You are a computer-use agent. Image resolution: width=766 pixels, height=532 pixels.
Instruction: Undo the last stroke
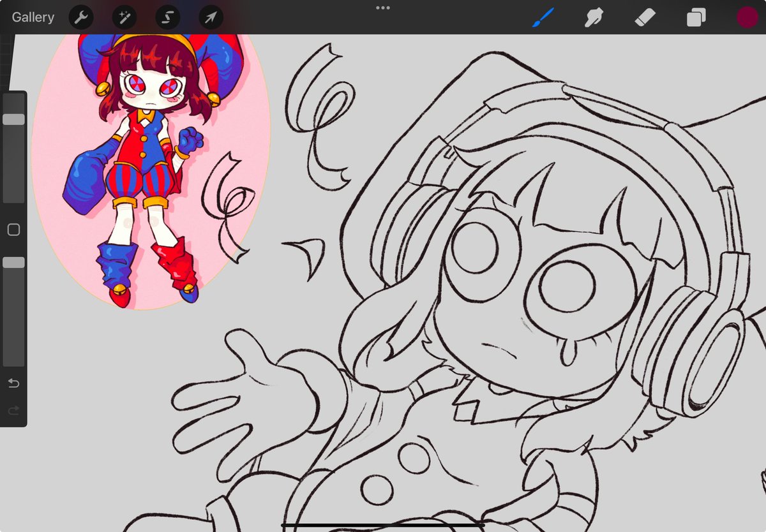pyautogui.click(x=13, y=383)
